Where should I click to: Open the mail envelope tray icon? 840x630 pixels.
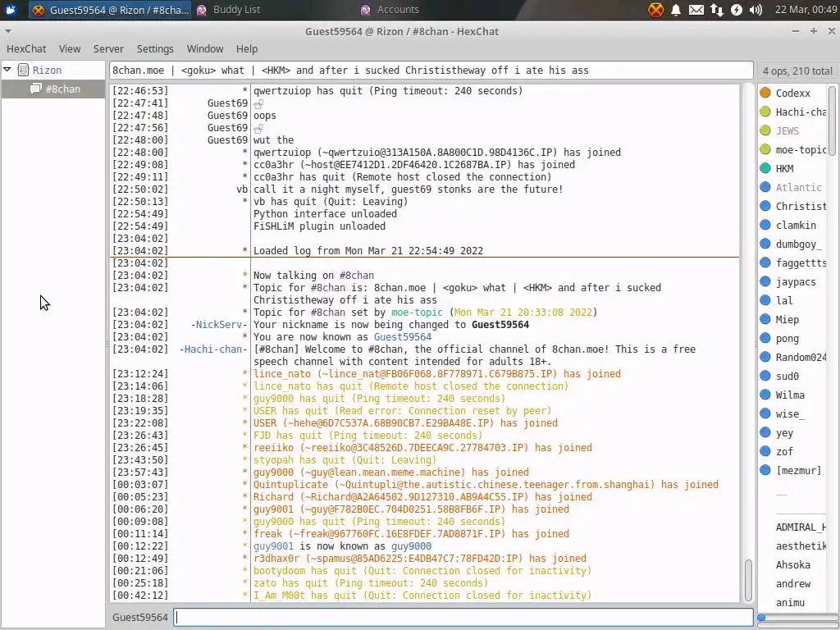(696, 10)
